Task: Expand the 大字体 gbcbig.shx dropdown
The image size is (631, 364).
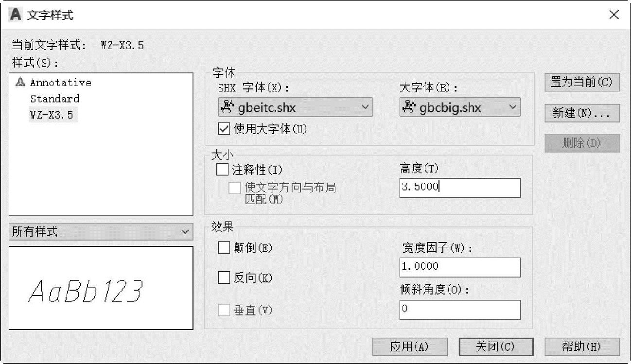Action: (x=460, y=107)
